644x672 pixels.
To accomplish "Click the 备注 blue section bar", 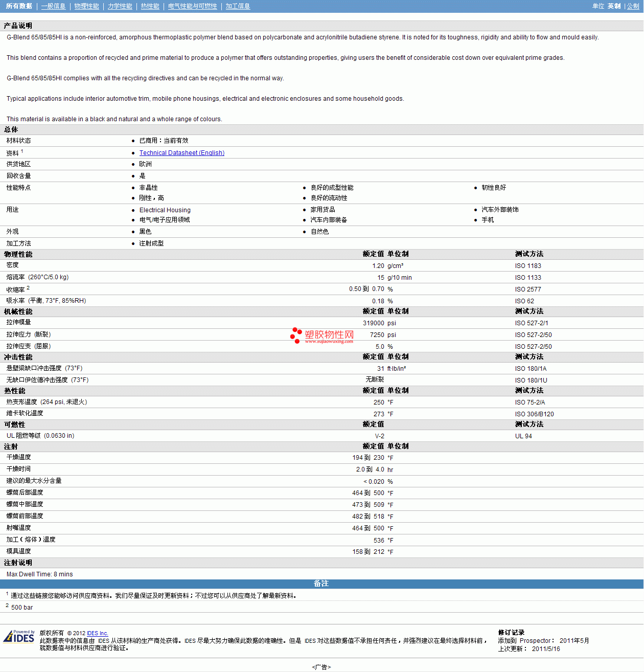I will click(x=322, y=584).
